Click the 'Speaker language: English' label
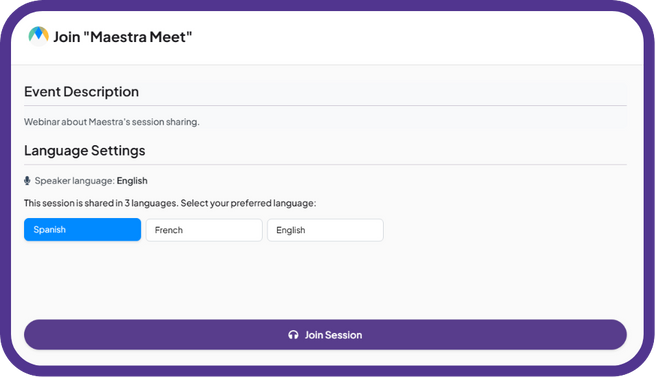Screen dimensions: 656x377 pyautogui.click(x=91, y=181)
